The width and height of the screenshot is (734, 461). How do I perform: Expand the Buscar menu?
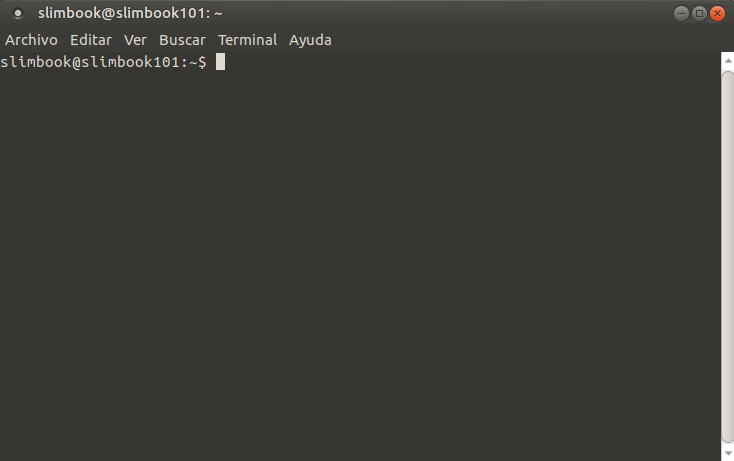click(x=182, y=40)
